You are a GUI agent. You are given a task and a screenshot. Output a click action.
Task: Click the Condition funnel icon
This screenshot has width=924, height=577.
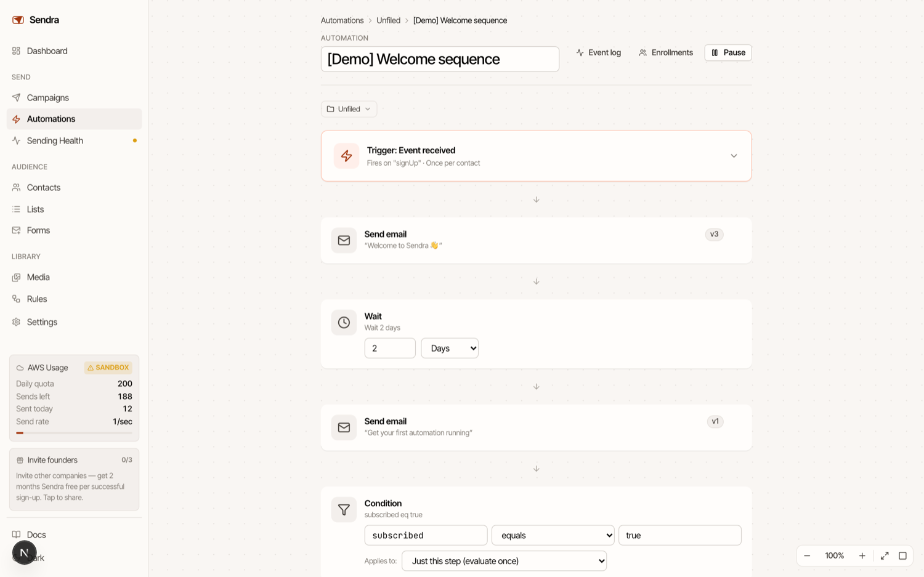(344, 509)
